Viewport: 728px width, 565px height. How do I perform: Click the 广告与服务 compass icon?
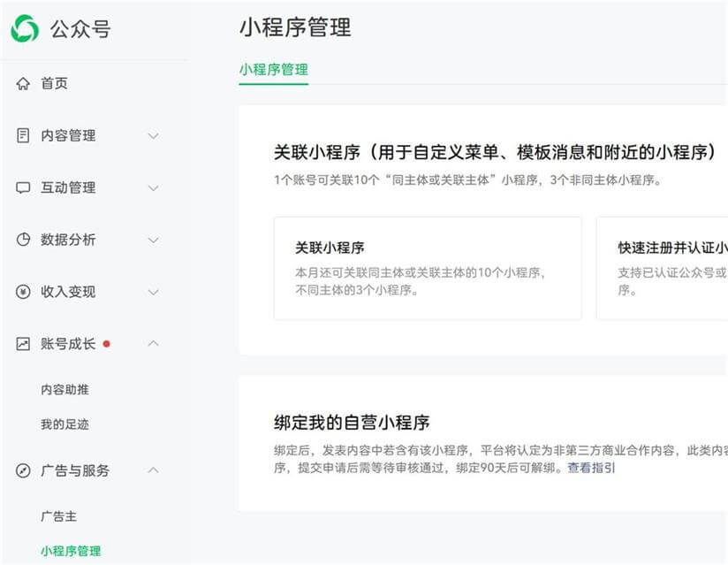coord(23,470)
